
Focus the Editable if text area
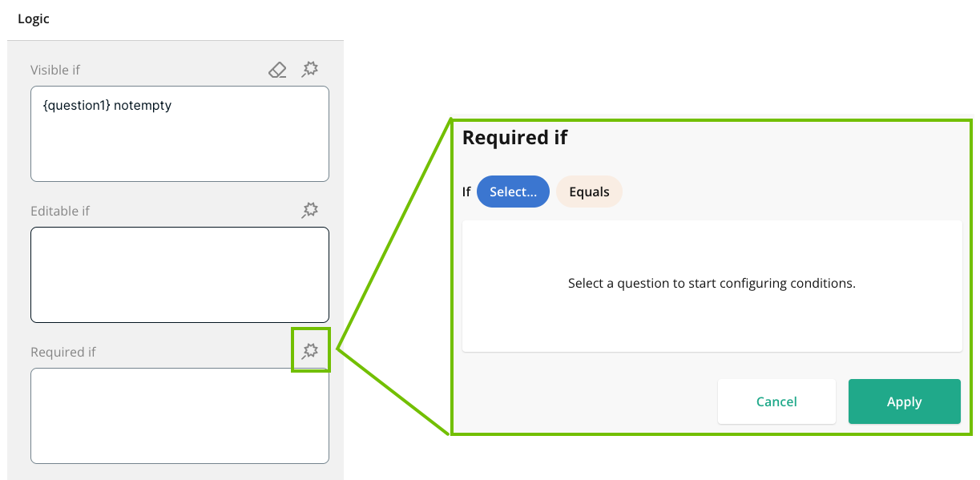tap(179, 275)
